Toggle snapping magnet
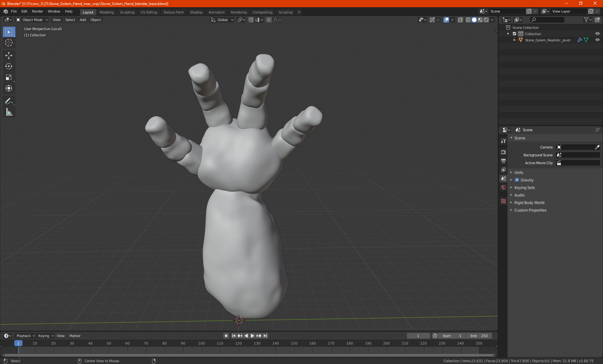The image size is (603, 364). [251, 20]
